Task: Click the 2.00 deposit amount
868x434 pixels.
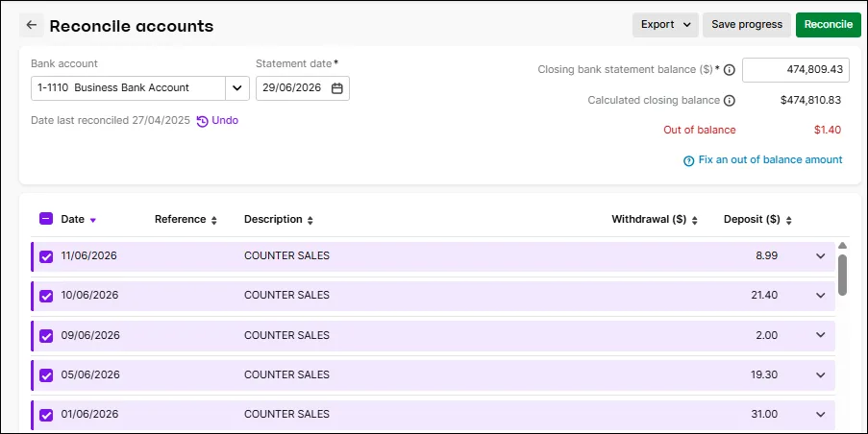Action: pyautogui.click(x=766, y=336)
